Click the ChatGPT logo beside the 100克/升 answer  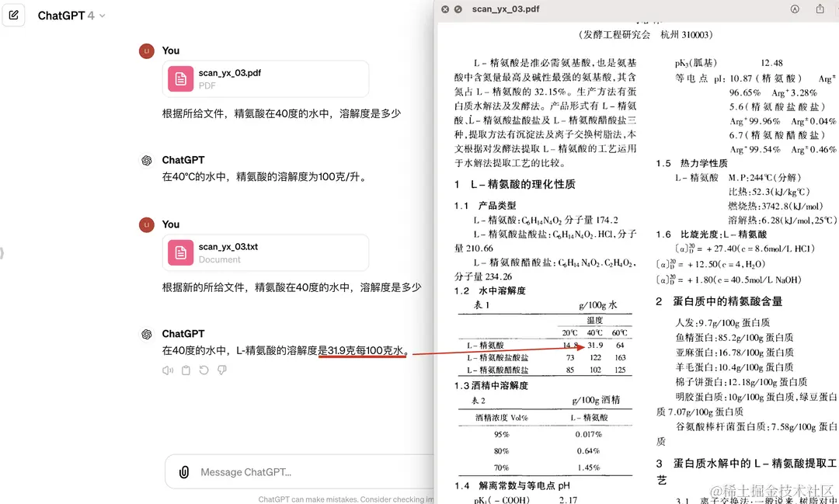(x=147, y=160)
